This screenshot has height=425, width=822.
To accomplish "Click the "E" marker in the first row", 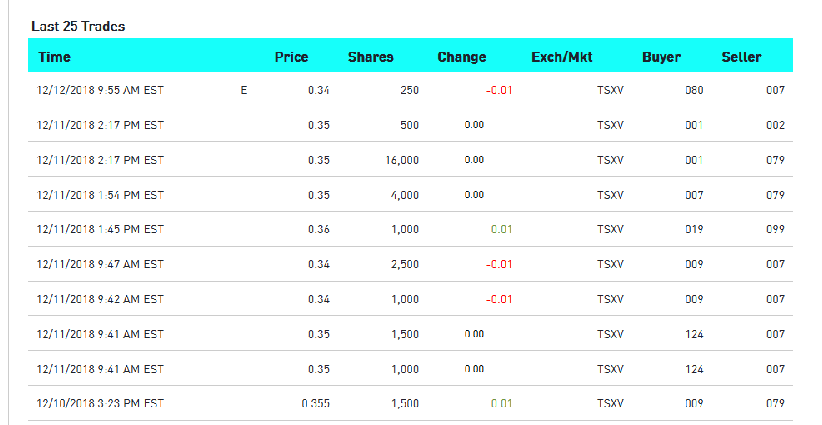I will [243, 91].
